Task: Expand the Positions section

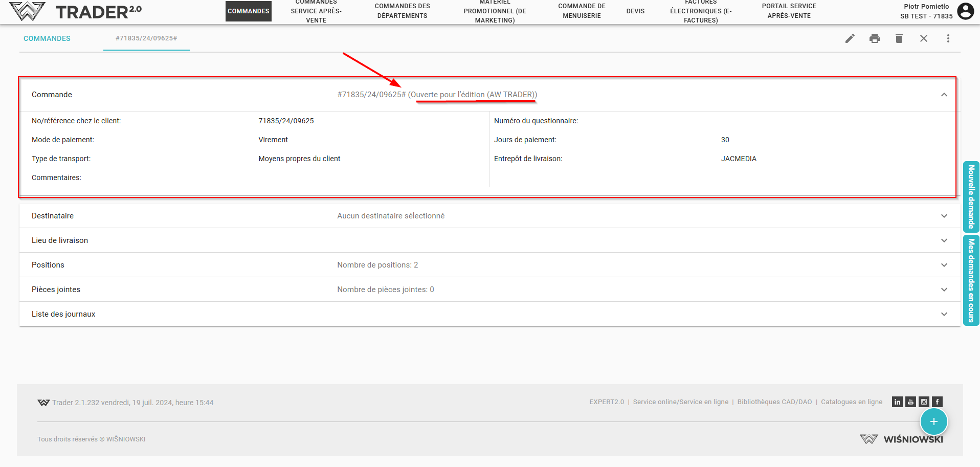Action: pos(944,265)
